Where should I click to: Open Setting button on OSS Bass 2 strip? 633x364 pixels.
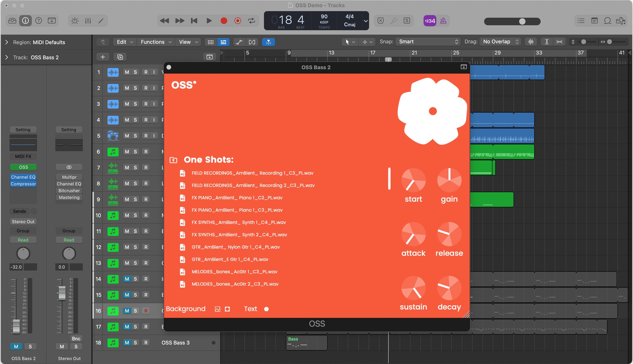[23, 130]
